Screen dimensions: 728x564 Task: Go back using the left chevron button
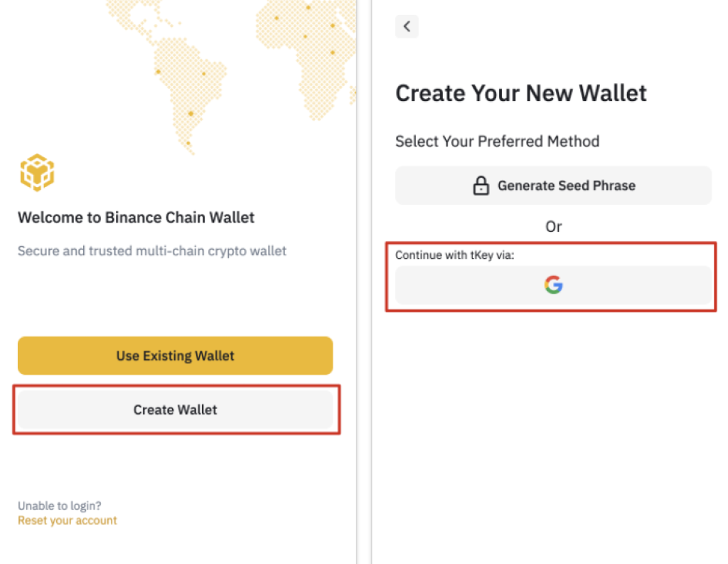tap(407, 26)
